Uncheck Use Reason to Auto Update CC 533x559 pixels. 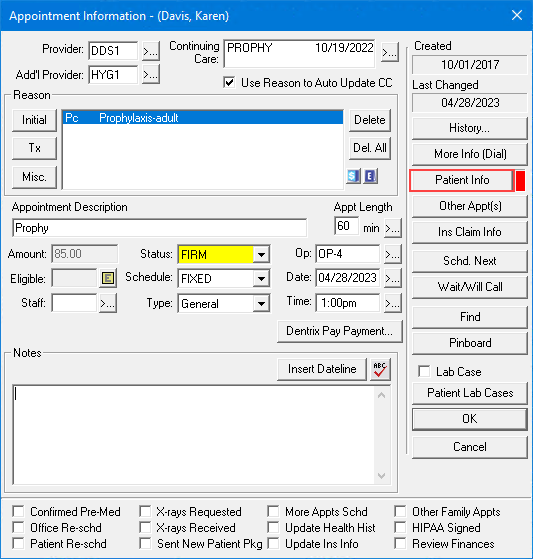[229, 83]
